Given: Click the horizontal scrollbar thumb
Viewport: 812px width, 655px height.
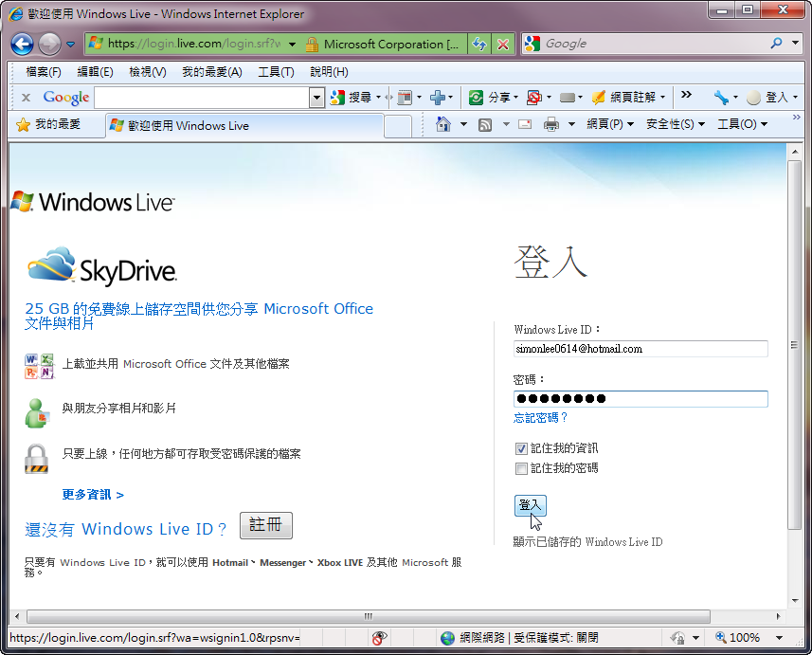Looking at the screenshot, I should point(369,616).
